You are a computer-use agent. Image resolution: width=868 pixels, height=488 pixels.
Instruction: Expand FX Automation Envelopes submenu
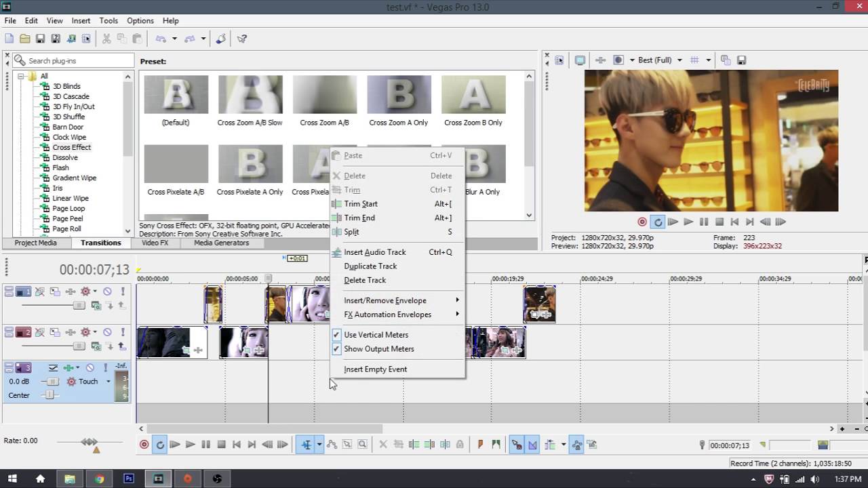click(x=397, y=314)
